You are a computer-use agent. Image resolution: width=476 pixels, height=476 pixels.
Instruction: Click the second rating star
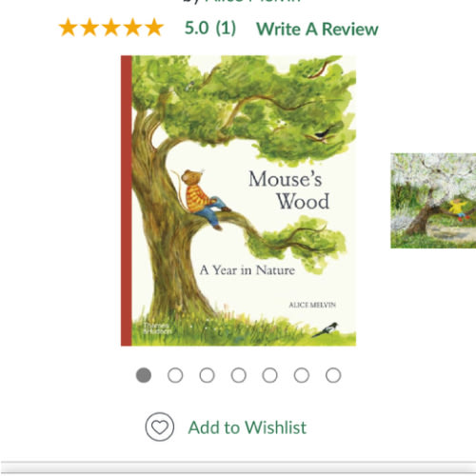tap(89, 28)
